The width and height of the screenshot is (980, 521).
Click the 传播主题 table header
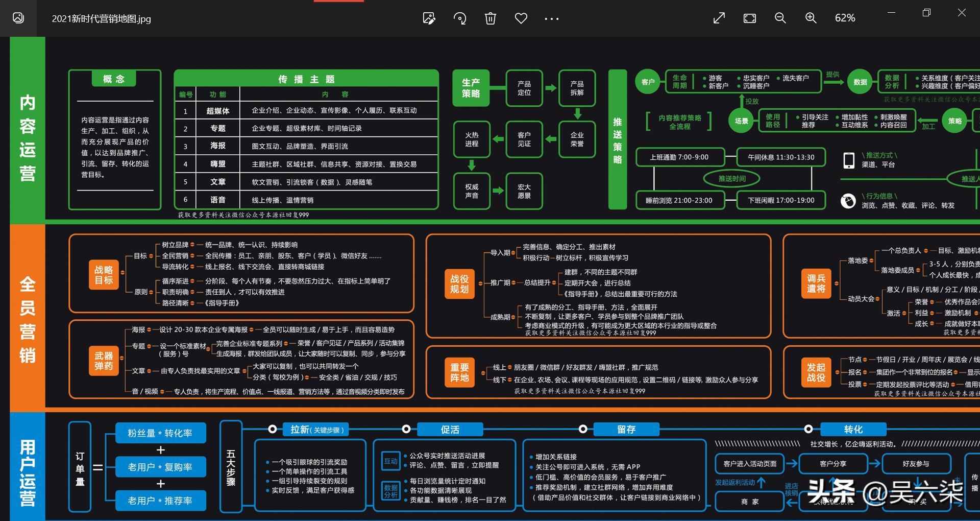tap(306, 79)
